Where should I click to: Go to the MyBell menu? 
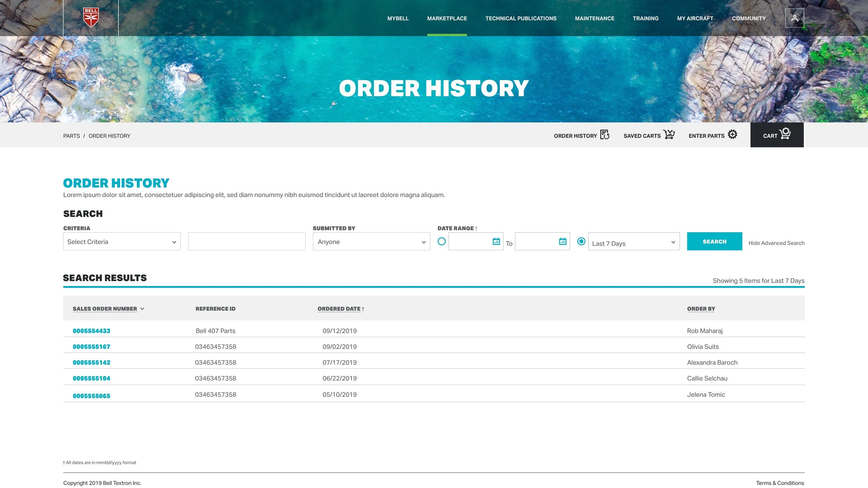(x=398, y=18)
